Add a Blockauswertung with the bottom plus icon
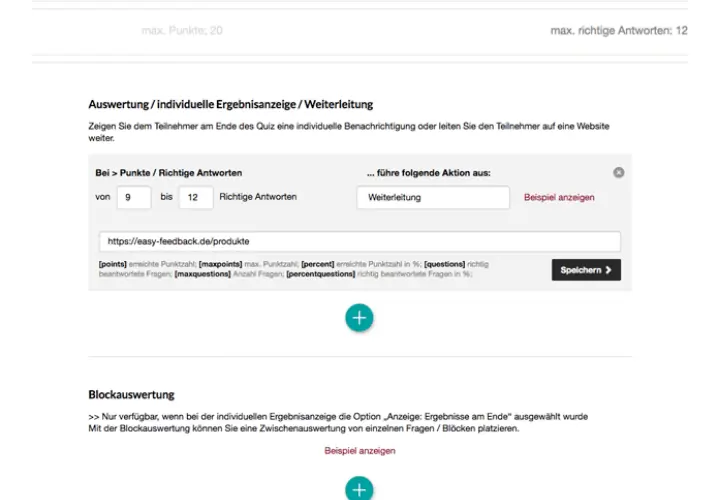Viewport: 720px width, 500px height. 360,489
